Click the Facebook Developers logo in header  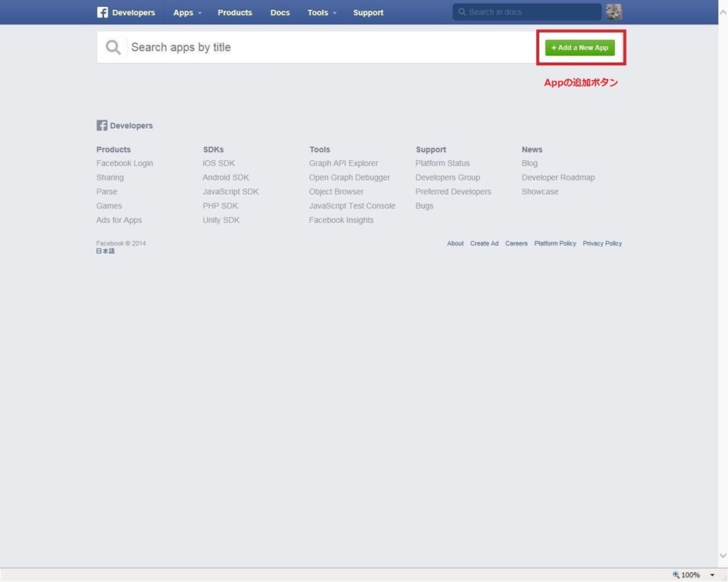(x=126, y=13)
